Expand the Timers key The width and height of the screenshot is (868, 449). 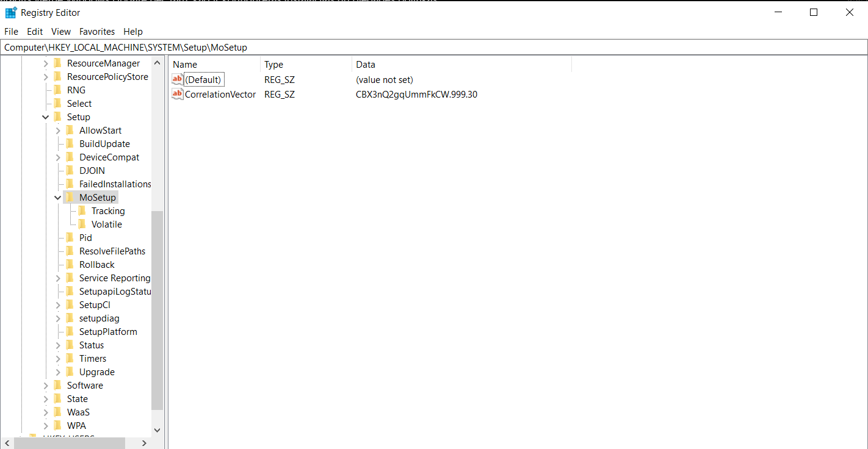57,358
